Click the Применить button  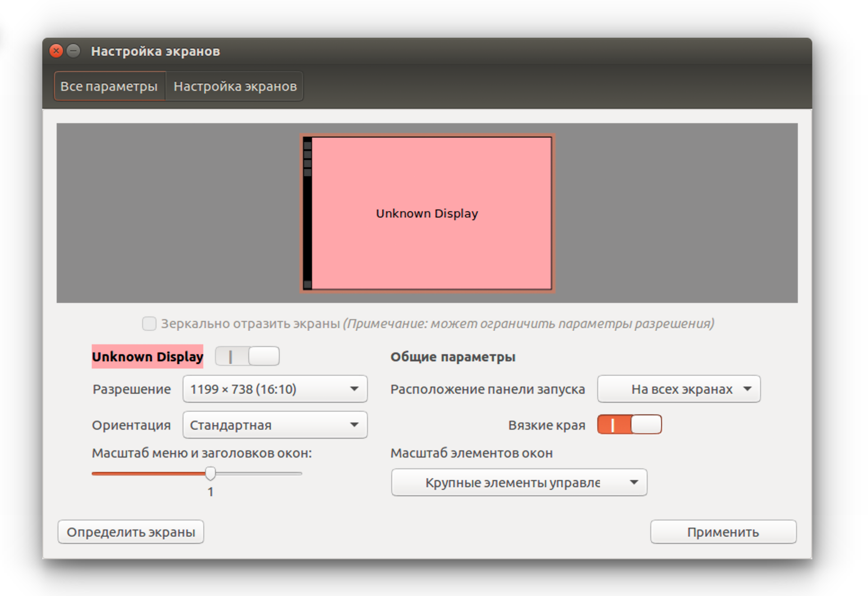coord(723,532)
